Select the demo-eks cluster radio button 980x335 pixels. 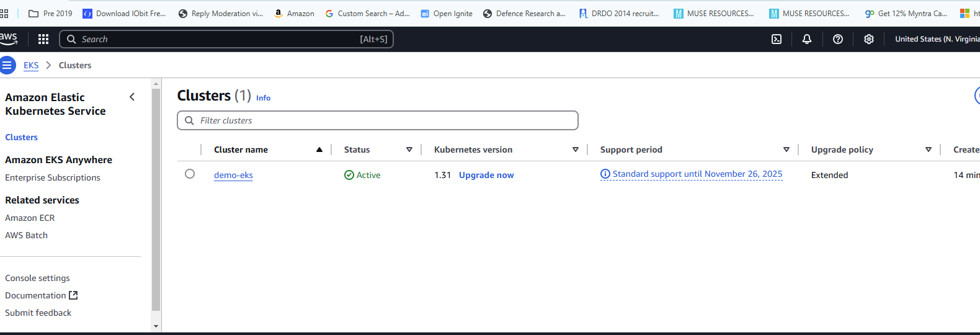tap(190, 174)
